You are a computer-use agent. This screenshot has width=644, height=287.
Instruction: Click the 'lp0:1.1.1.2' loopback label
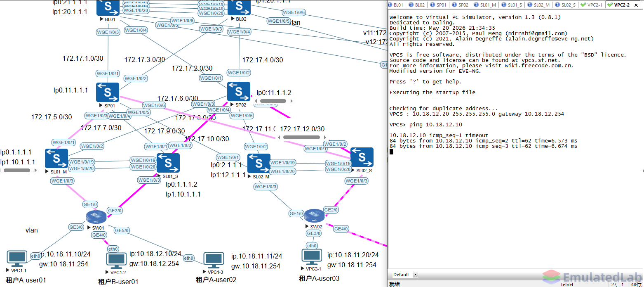(x=181, y=184)
